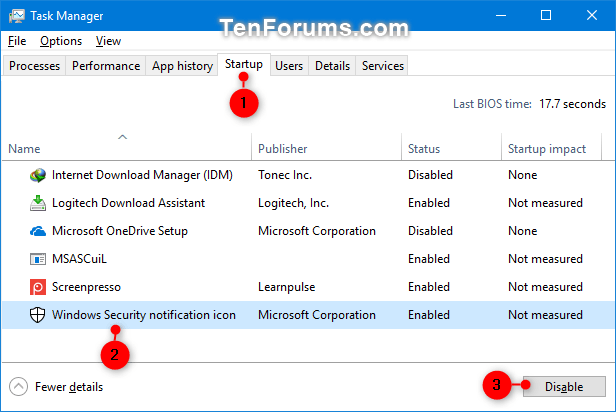Switch to the Performance tab
616x412 pixels.
coord(106,66)
